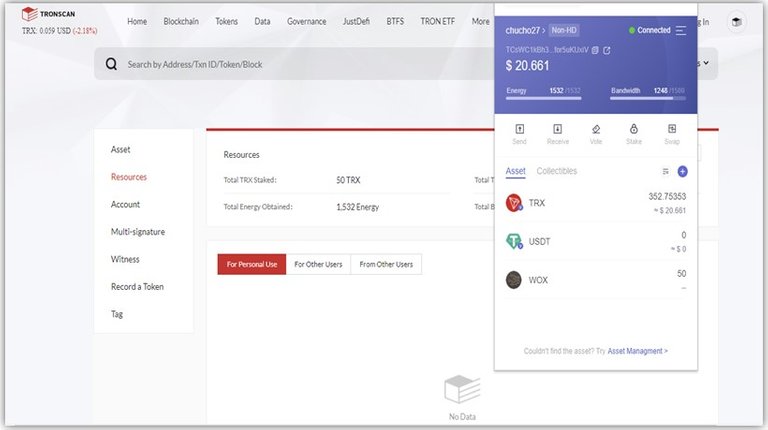The height and width of the screenshot is (430, 768).
Task: Expand the dropdown arrow right of search bar
Action: 706,63
